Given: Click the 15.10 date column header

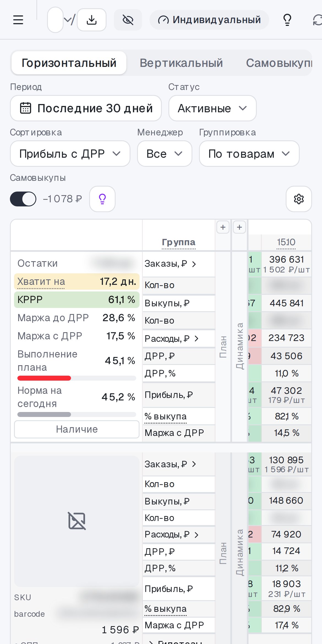Looking at the screenshot, I should (x=286, y=242).
